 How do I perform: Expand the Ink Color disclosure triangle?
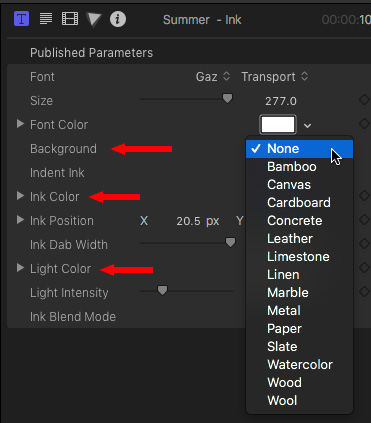tap(20, 196)
